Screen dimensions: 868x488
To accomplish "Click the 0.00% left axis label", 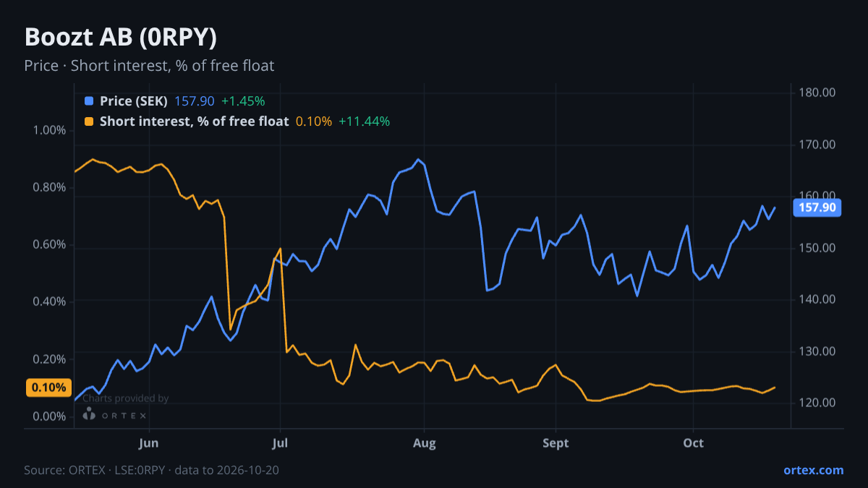I will pyautogui.click(x=50, y=416).
